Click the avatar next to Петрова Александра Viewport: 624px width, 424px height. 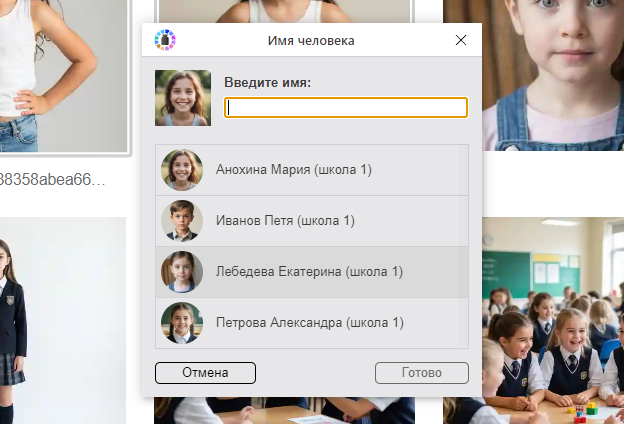pyautogui.click(x=182, y=323)
